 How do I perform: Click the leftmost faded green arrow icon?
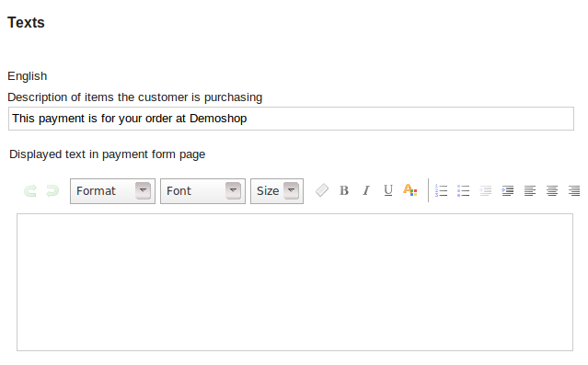(x=30, y=190)
